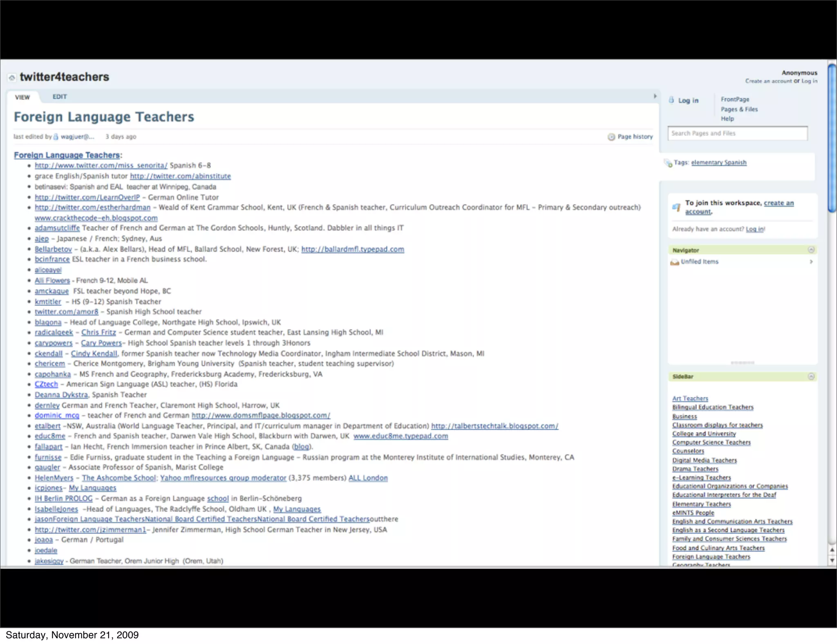The width and height of the screenshot is (837, 644).
Task: Select the VIEW tab
Action: pos(22,97)
